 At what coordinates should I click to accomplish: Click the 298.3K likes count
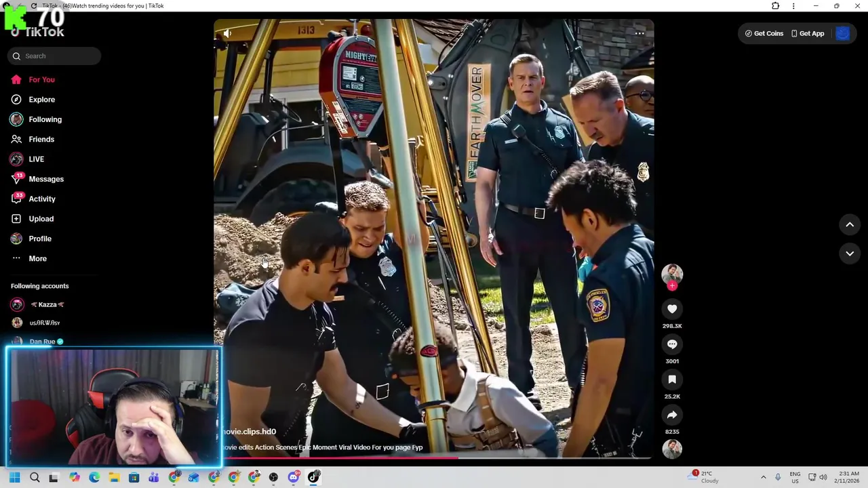pos(672,326)
